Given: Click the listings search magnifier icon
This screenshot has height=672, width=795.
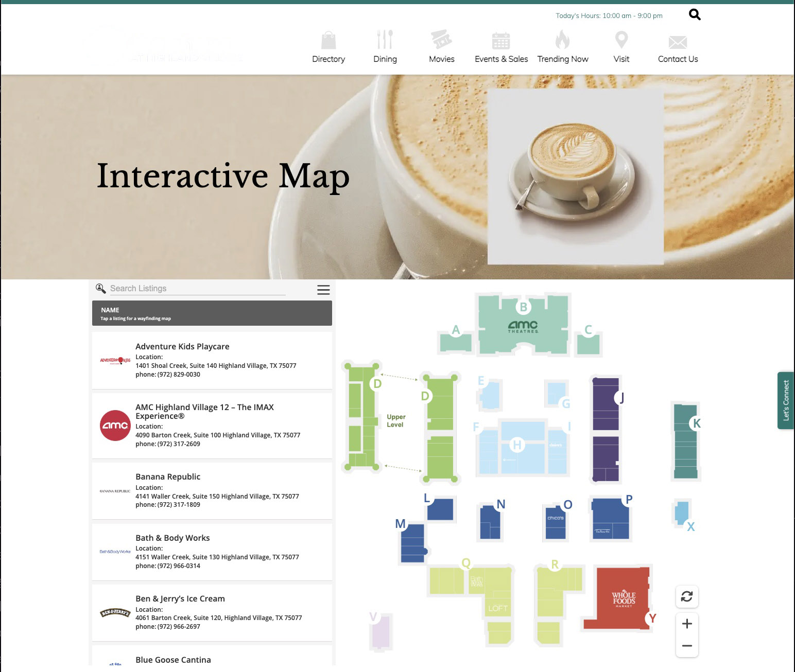Looking at the screenshot, I should pos(100,289).
